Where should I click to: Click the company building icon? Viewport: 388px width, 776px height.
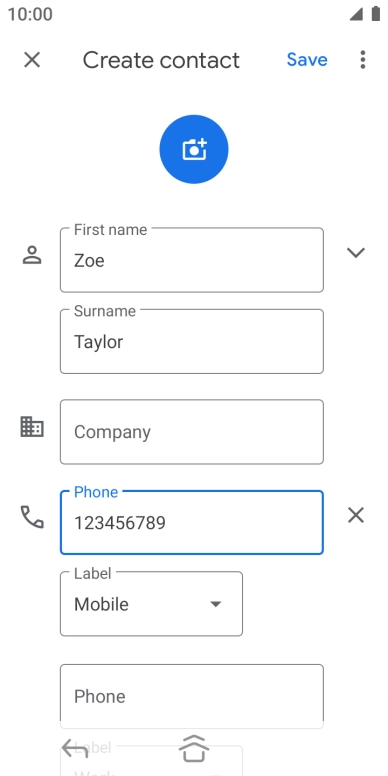pyautogui.click(x=32, y=427)
